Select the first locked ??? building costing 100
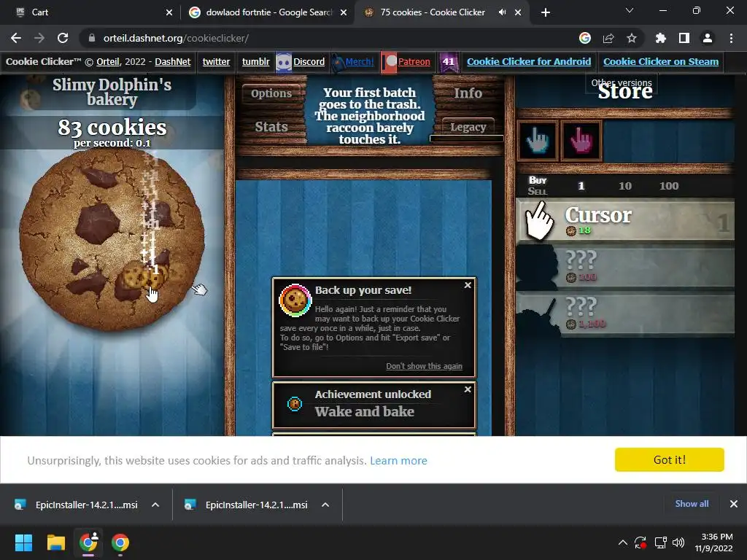Screen dimensions: 747x560 coord(625,268)
